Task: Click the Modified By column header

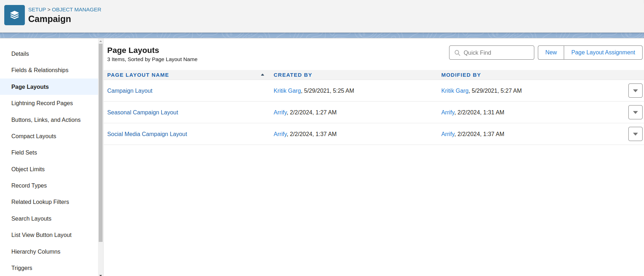Action: [x=461, y=75]
